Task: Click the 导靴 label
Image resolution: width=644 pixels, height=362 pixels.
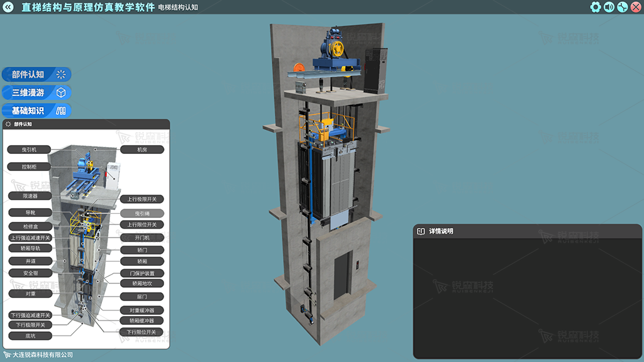Action: [x=30, y=212]
